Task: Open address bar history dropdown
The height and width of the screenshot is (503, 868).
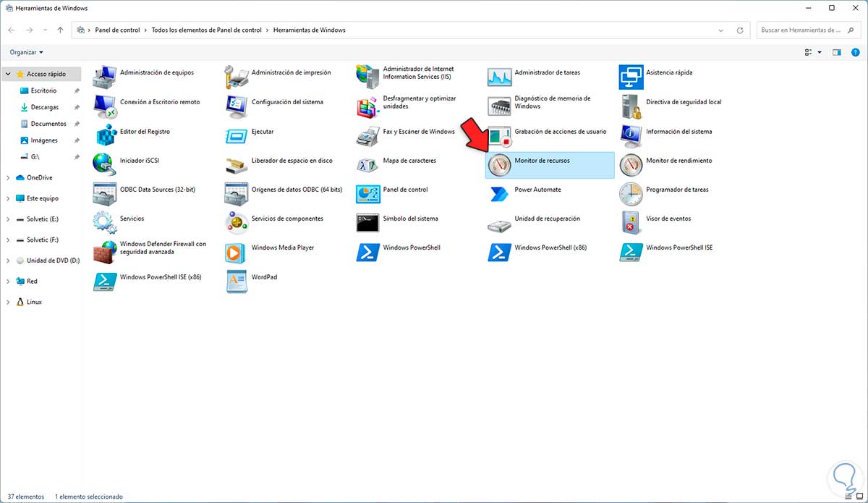Action: tap(721, 30)
